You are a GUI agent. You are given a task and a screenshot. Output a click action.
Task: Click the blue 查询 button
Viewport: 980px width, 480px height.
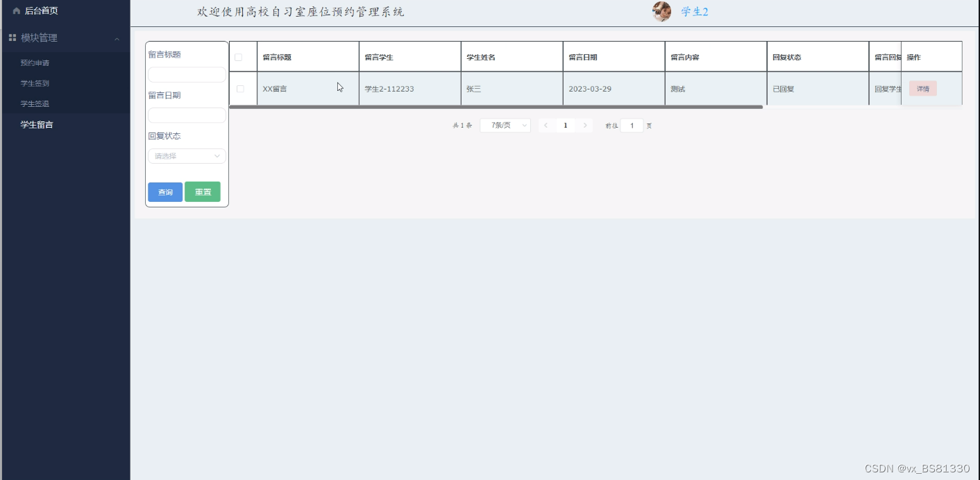tap(165, 192)
